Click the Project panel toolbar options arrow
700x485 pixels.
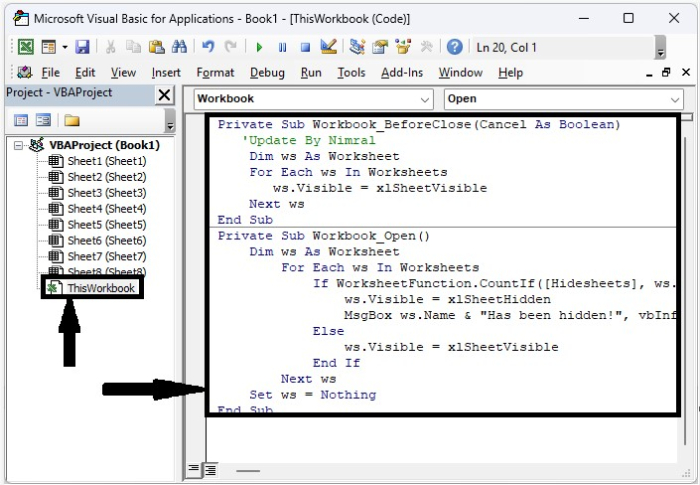[169, 121]
